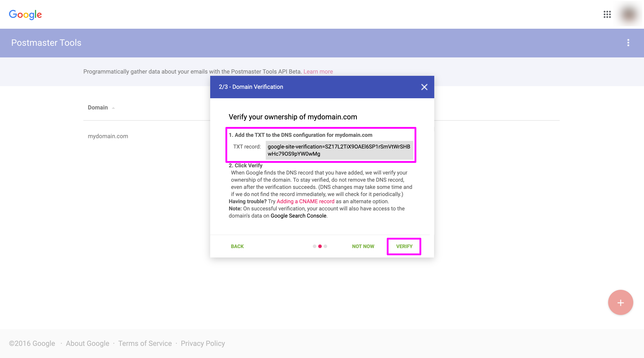
Task: Click the second pagination dot indicator
Action: tap(320, 246)
